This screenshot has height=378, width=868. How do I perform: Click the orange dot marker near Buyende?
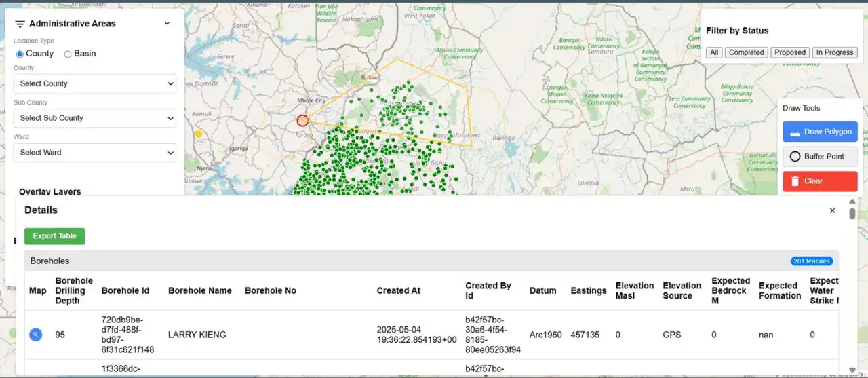coord(198,134)
